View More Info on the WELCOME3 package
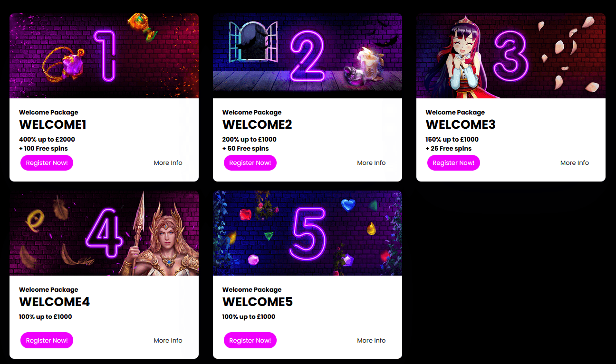Image resolution: width=616 pixels, height=364 pixels. pos(574,163)
